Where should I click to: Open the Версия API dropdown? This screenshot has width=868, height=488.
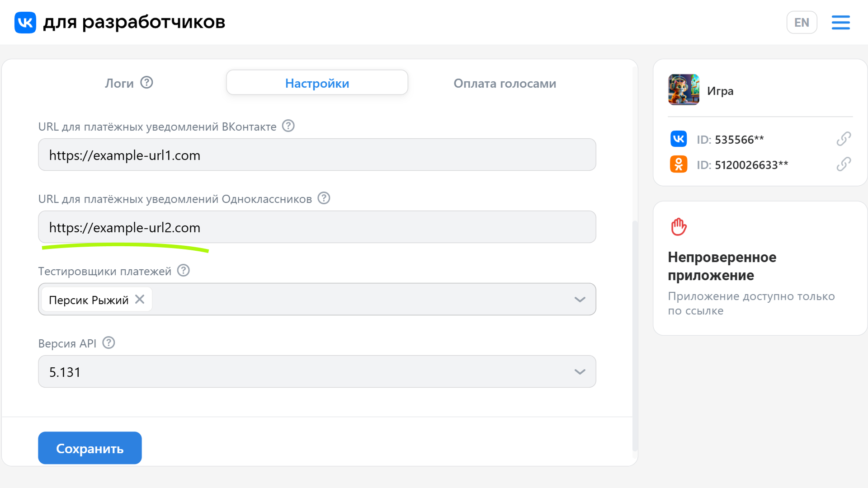pos(579,371)
